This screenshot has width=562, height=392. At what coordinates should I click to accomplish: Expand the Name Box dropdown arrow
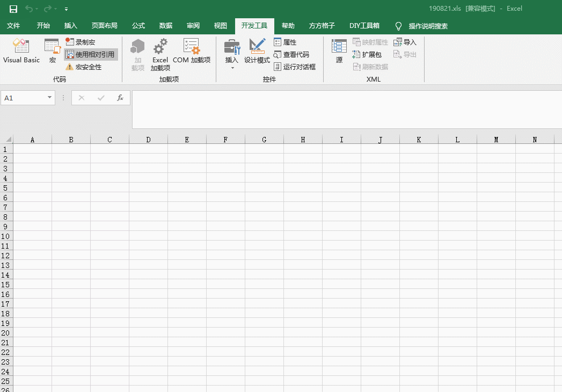[x=49, y=98]
